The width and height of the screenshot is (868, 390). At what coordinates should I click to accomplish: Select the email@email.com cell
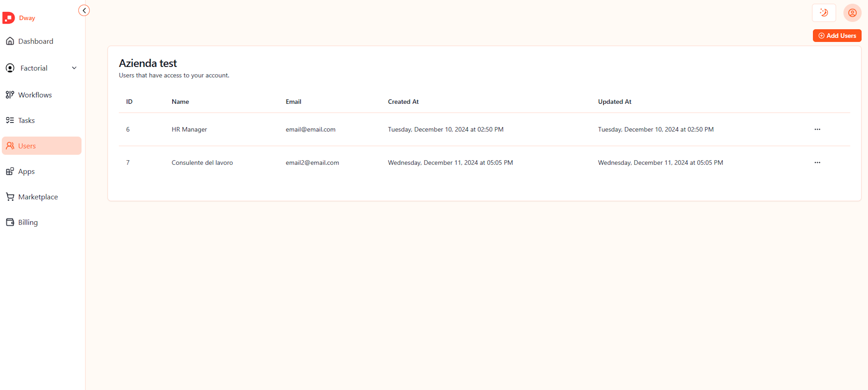(310, 129)
